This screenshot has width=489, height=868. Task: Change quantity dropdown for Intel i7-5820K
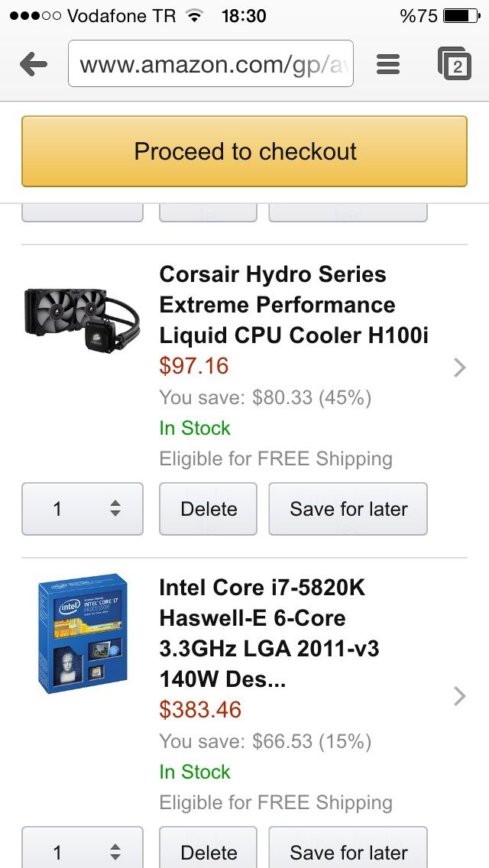(83, 847)
